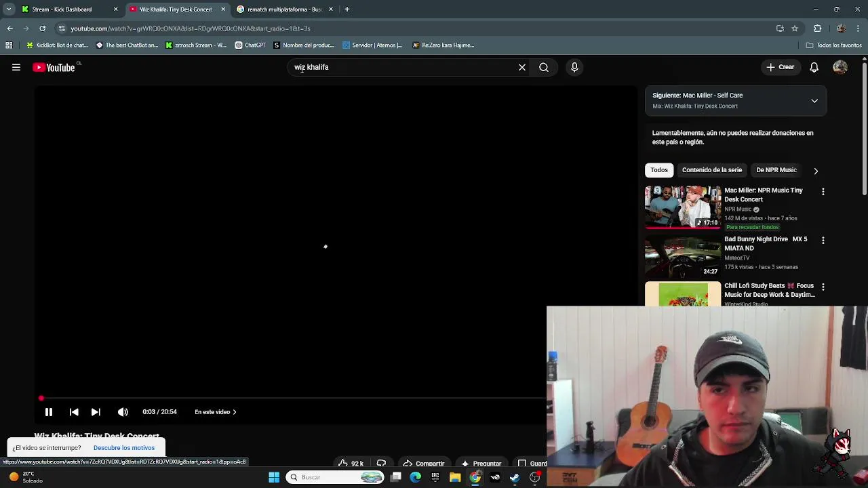Start voice search with microphone

574,67
